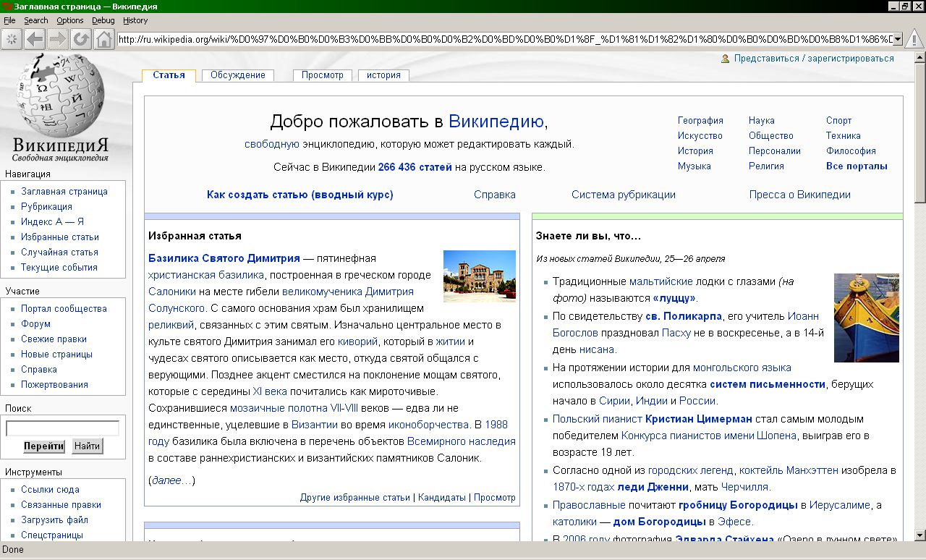The image size is (926, 560).
Task: Click the vertical scrollbar down arrow
Action: tap(919, 535)
